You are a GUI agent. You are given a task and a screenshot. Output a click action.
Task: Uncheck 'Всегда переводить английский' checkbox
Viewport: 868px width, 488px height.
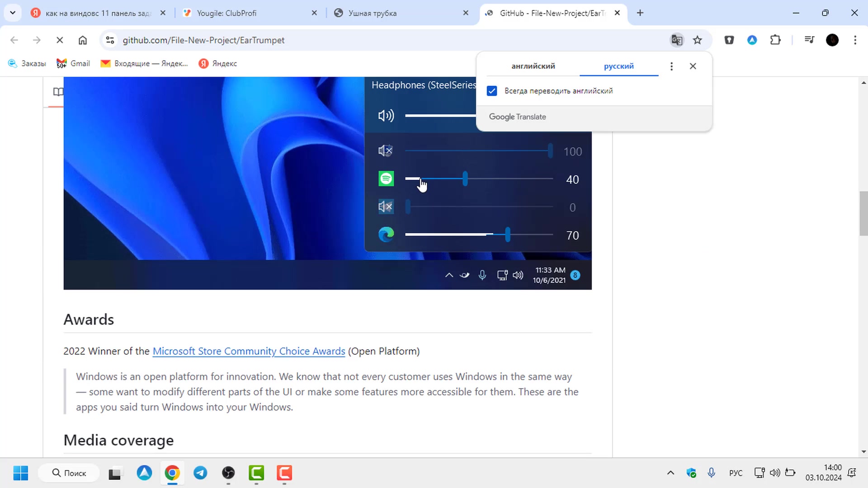(492, 91)
